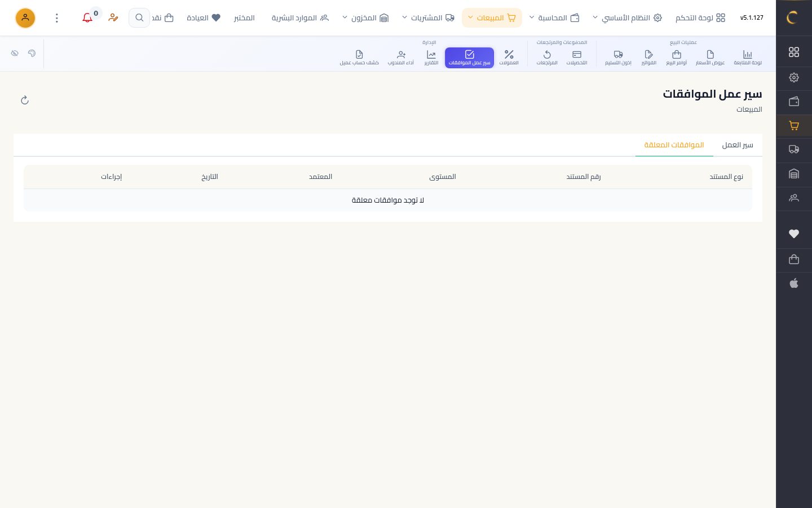Screen dimensions: 812x508
Task: Open the people icon in the dark sidebar
Action: (794, 198)
